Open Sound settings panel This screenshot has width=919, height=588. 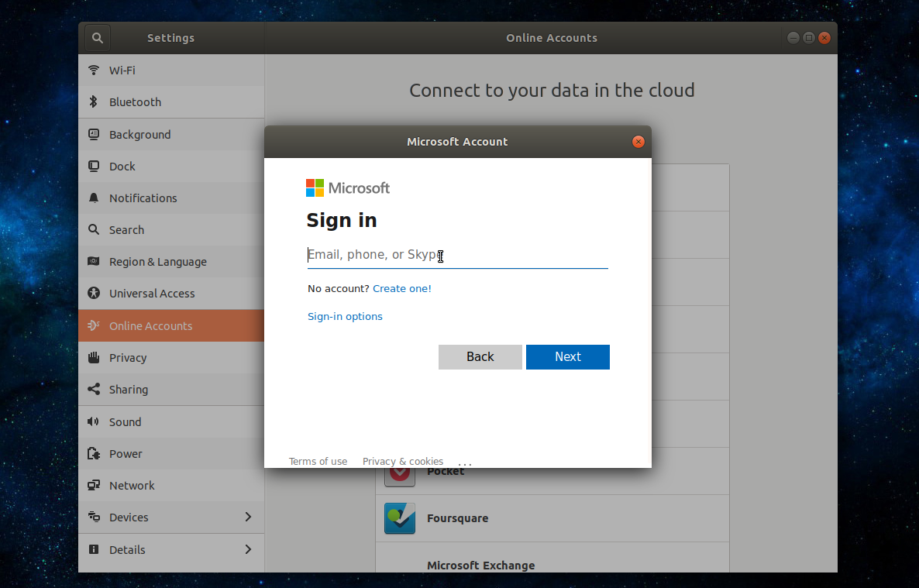click(171, 421)
